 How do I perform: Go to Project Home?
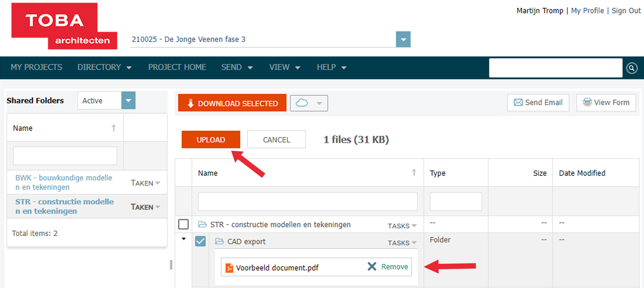[x=177, y=67]
